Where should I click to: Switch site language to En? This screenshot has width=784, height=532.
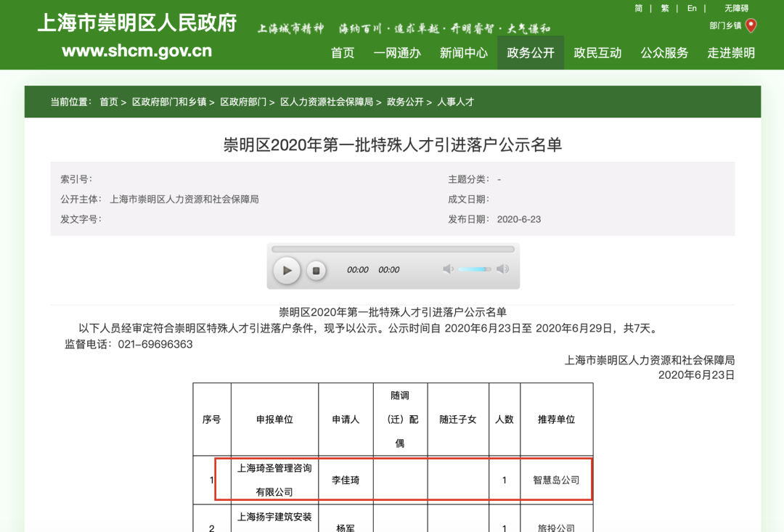tap(692, 9)
